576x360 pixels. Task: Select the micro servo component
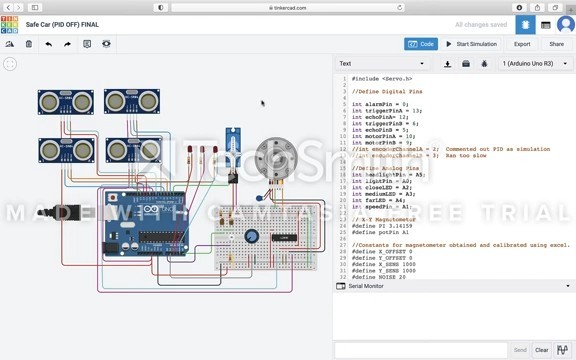(x=233, y=154)
